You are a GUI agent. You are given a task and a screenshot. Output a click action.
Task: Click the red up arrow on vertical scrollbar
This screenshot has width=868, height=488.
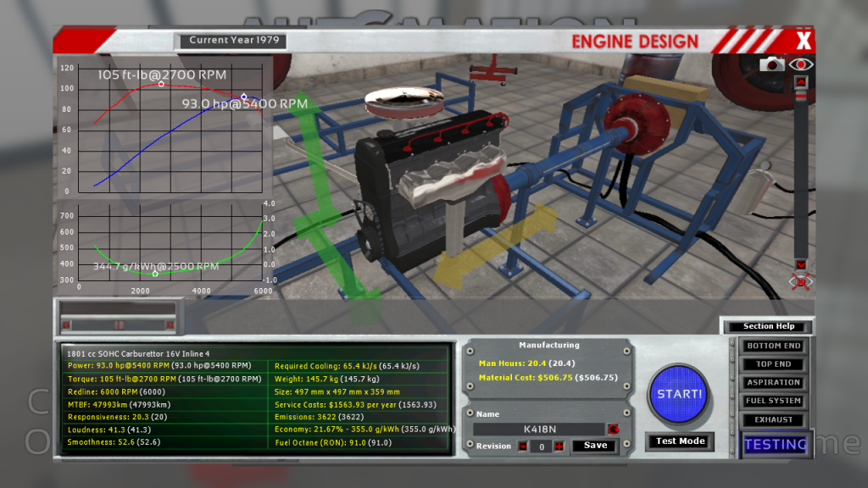click(x=800, y=82)
